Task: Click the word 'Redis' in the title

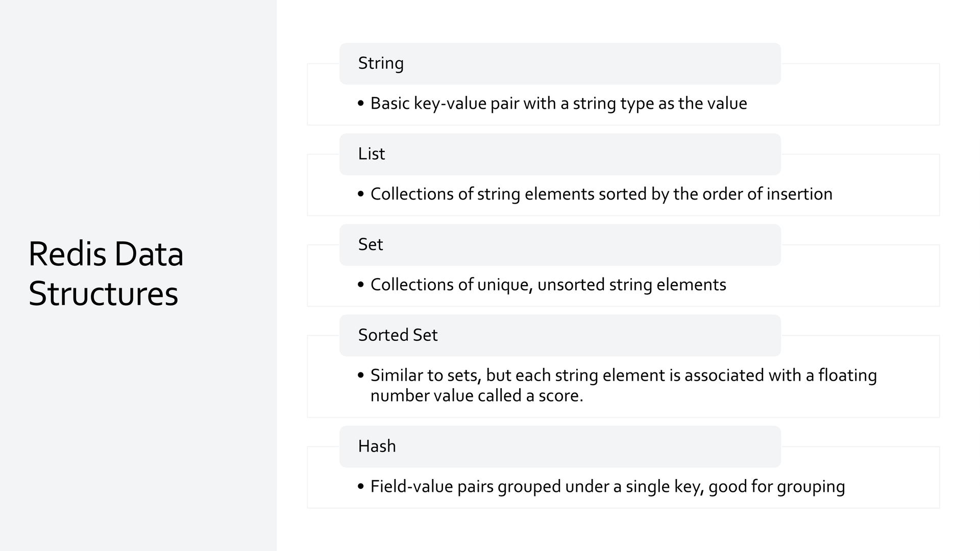Action: coord(67,254)
